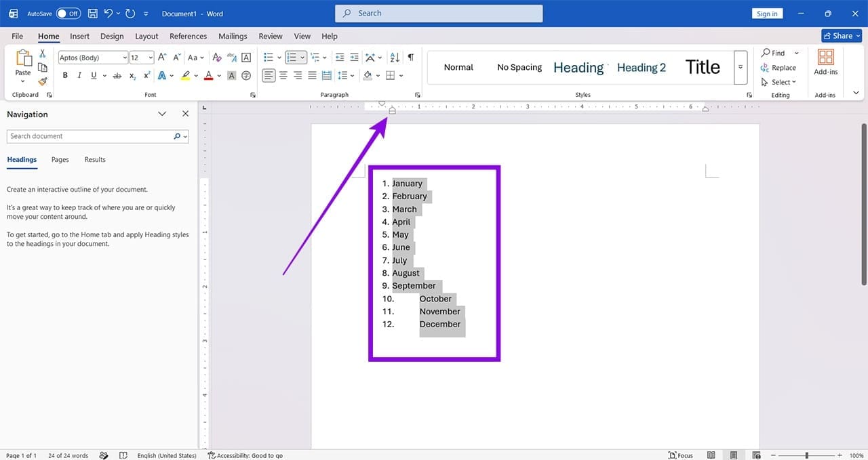Open the Bullets dropdown arrow
Screen dimensions: 868x460
[x=279, y=58]
